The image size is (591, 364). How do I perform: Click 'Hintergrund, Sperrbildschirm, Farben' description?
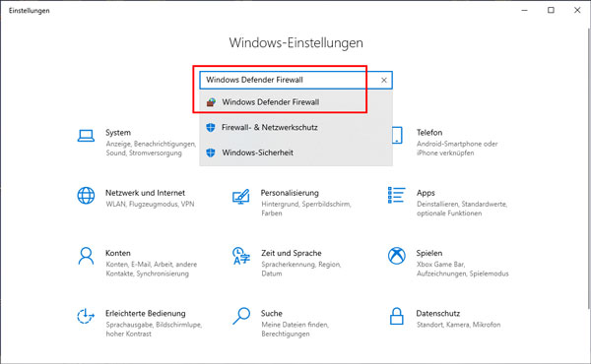tap(306, 209)
